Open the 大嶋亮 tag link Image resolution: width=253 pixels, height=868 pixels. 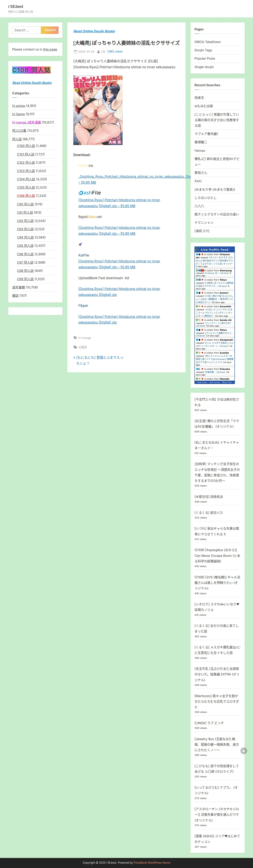coord(83,347)
